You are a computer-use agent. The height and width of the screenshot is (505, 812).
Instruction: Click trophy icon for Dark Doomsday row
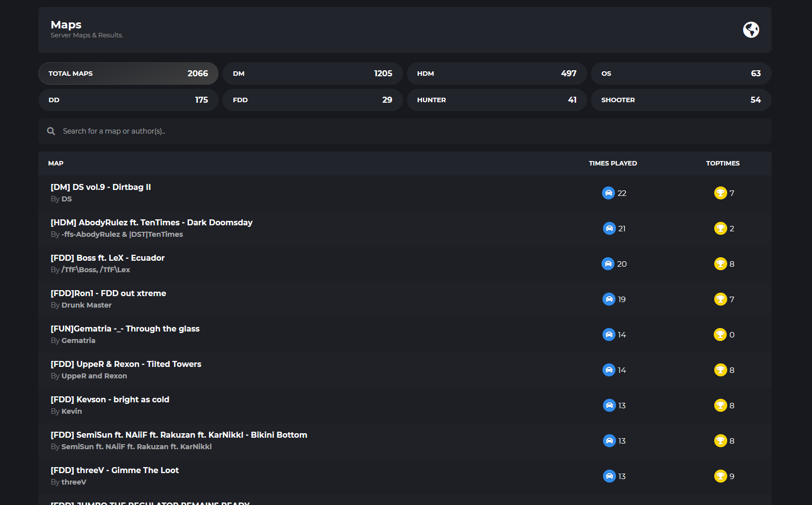[x=720, y=228]
